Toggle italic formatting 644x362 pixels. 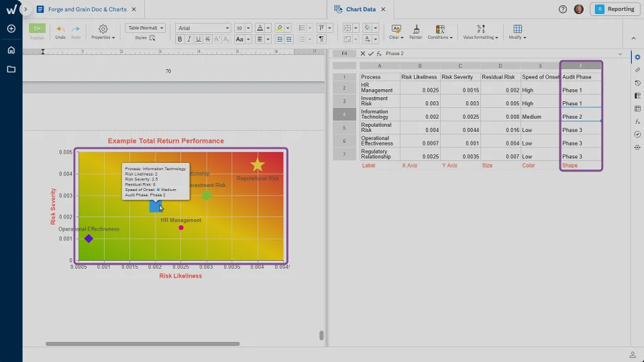click(x=189, y=39)
